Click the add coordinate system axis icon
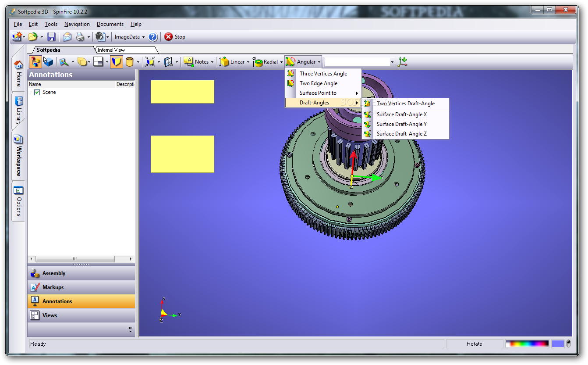This screenshot has height=365, width=588. tap(402, 62)
